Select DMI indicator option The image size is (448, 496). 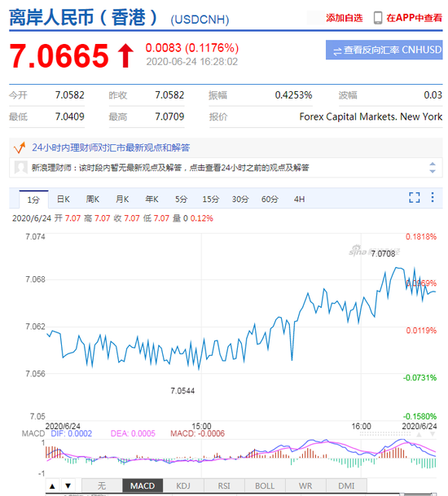[346, 486]
